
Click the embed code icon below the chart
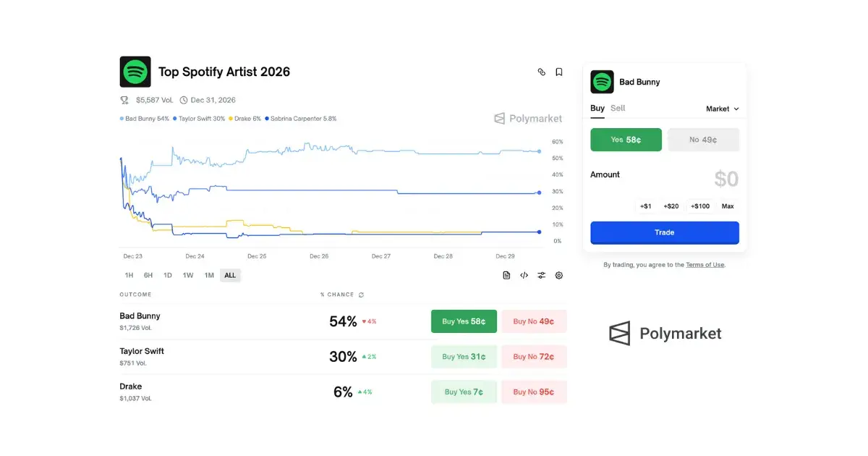pos(524,275)
